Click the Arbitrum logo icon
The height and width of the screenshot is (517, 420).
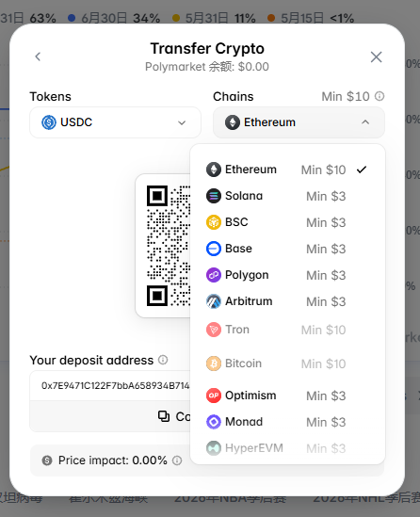[214, 301]
